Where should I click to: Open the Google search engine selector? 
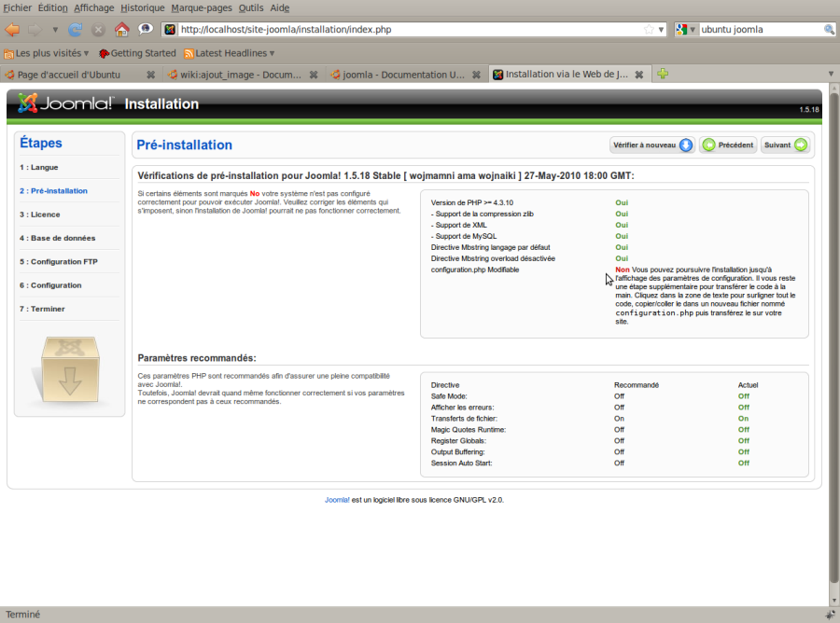click(x=685, y=30)
